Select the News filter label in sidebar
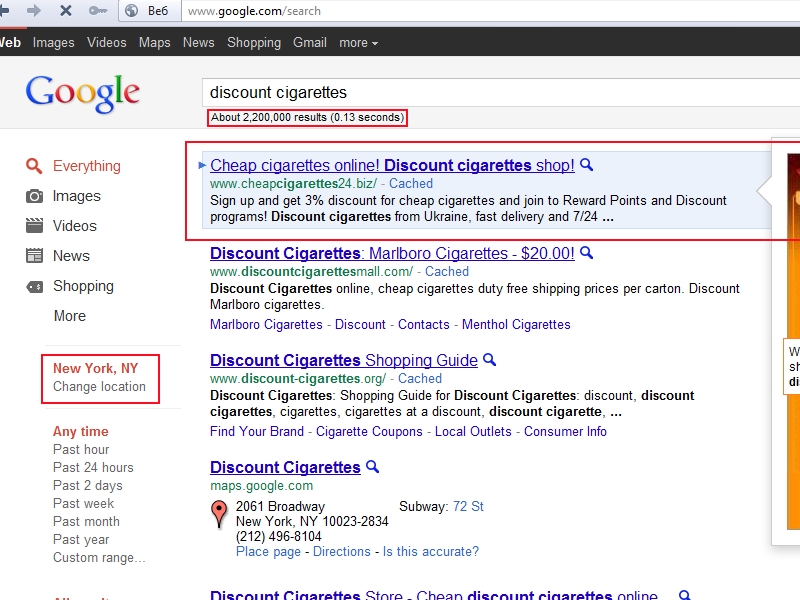Screen dimensions: 800x600 [71, 256]
